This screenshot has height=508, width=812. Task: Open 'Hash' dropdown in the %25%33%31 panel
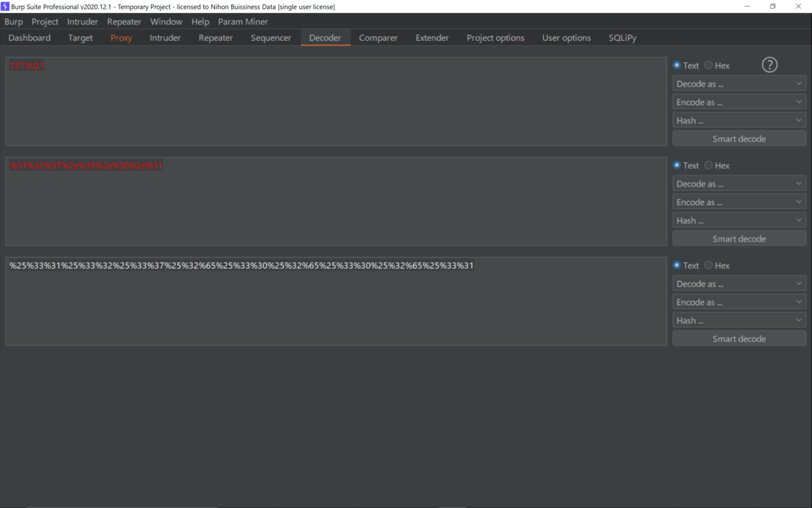[x=739, y=320]
